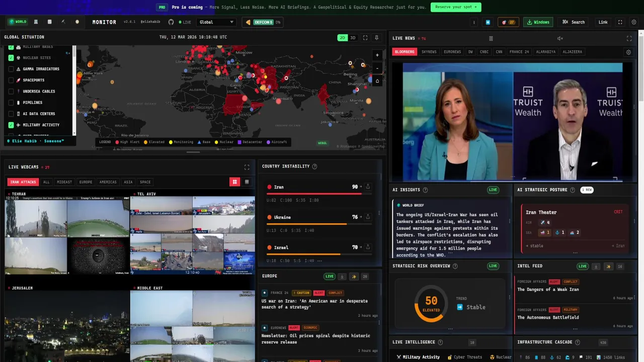Viewport: 644px width, 362px height.
Task: Pin the Global Situation map panel
Action: point(376,38)
